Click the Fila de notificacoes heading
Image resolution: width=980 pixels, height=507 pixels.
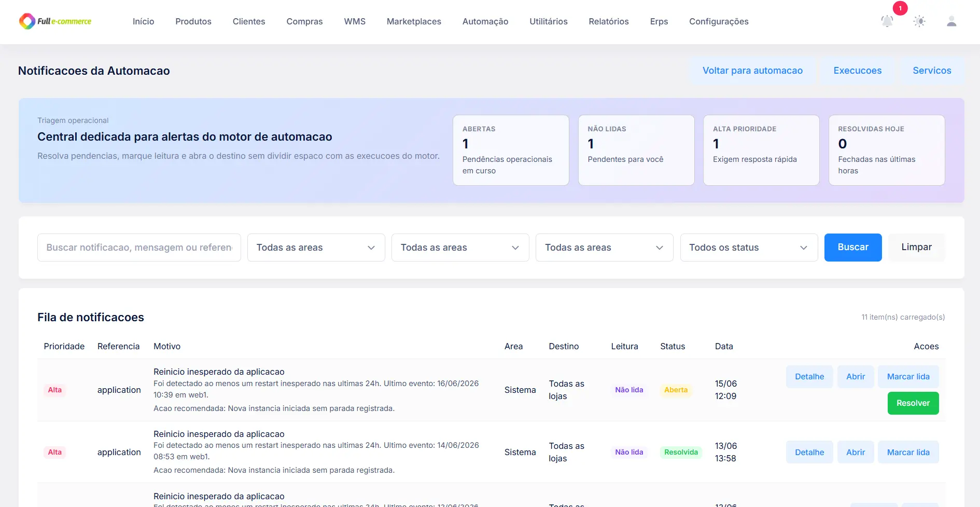point(91,317)
